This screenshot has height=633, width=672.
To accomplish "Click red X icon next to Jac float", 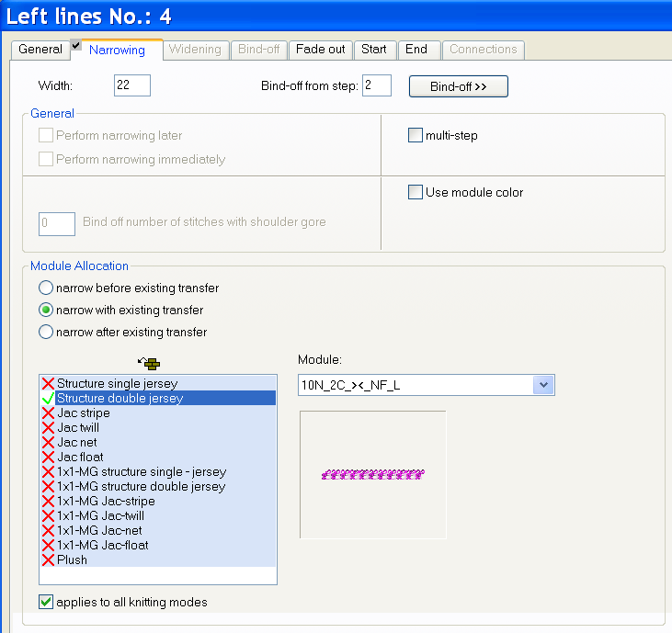I will 48,457.
